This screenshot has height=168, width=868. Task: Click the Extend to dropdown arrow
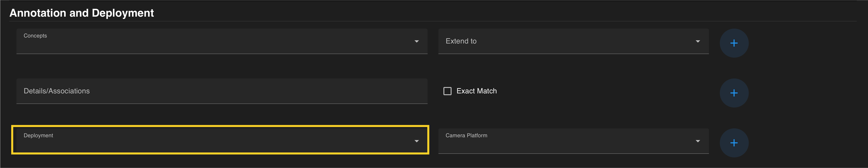[x=697, y=41]
